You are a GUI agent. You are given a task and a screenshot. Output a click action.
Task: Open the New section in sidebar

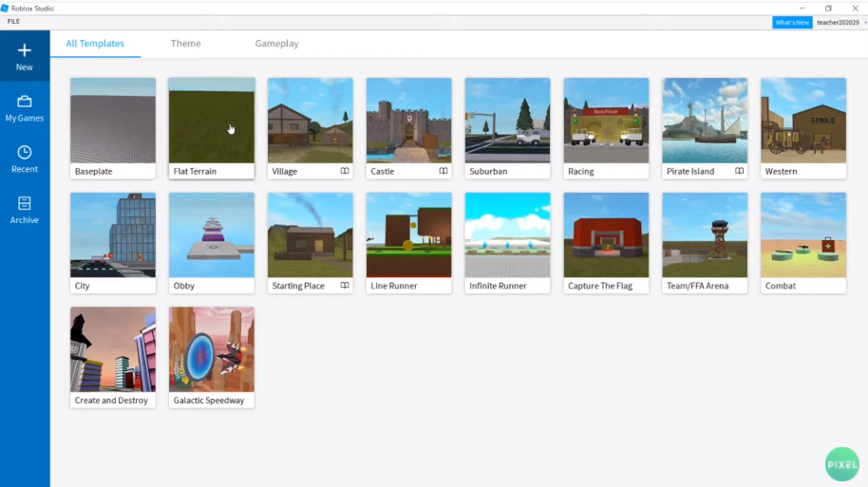25,56
